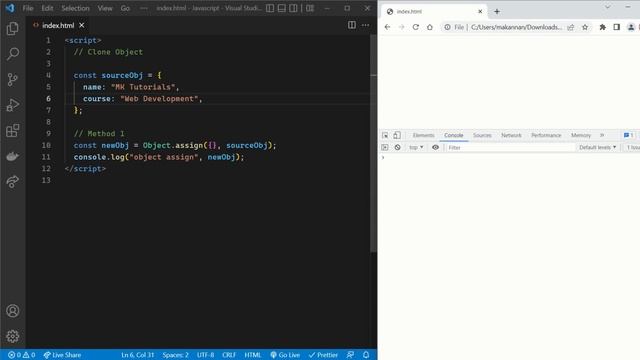
Task: Toggle secondary sidebar layout icon
Action: coord(293,8)
